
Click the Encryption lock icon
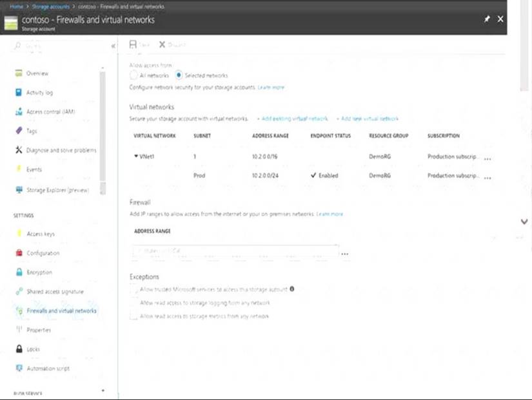(x=19, y=272)
